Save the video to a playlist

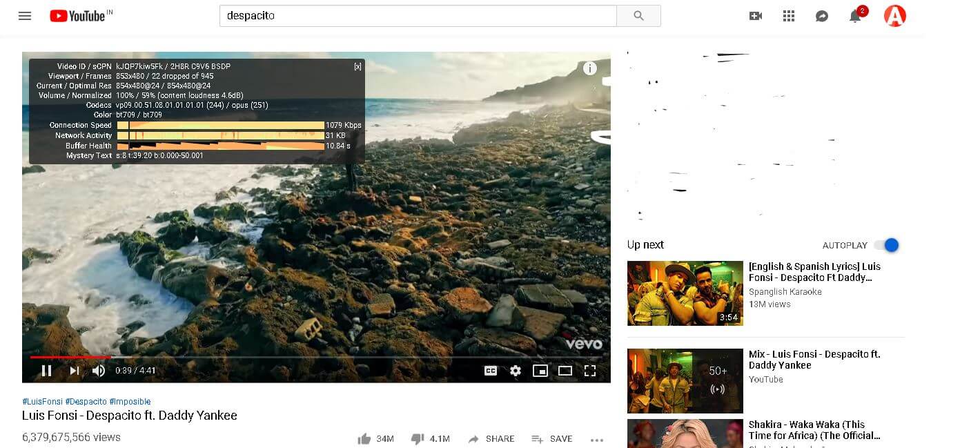click(x=551, y=439)
